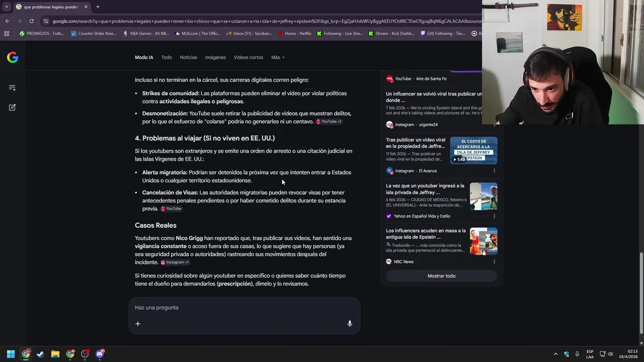Image resolution: width=644 pixels, height=362 pixels.
Task: Reload the page with the refresh icon
Action: (x=31, y=21)
